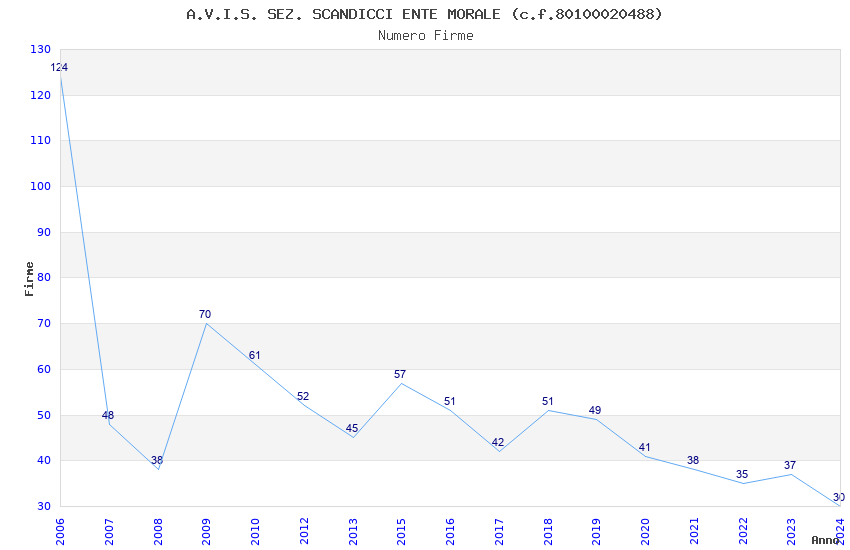Click y-axis tick label 110

coord(41,140)
